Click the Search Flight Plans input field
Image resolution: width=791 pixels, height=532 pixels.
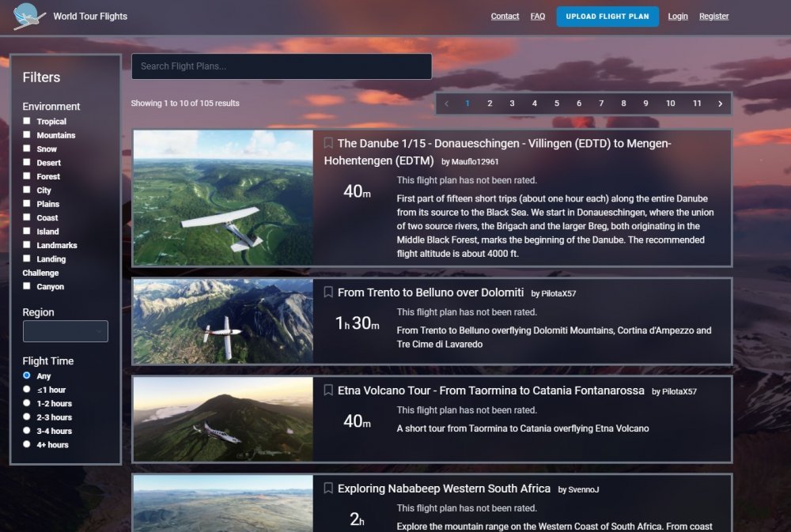click(281, 66)
